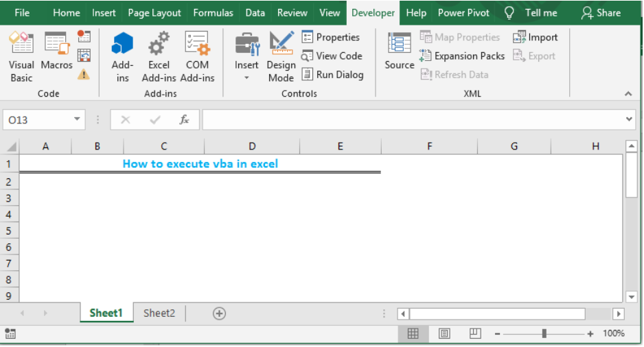This screenshot has width=644, height=347.
Task: Select row 5 header
Action: (9, 231)
